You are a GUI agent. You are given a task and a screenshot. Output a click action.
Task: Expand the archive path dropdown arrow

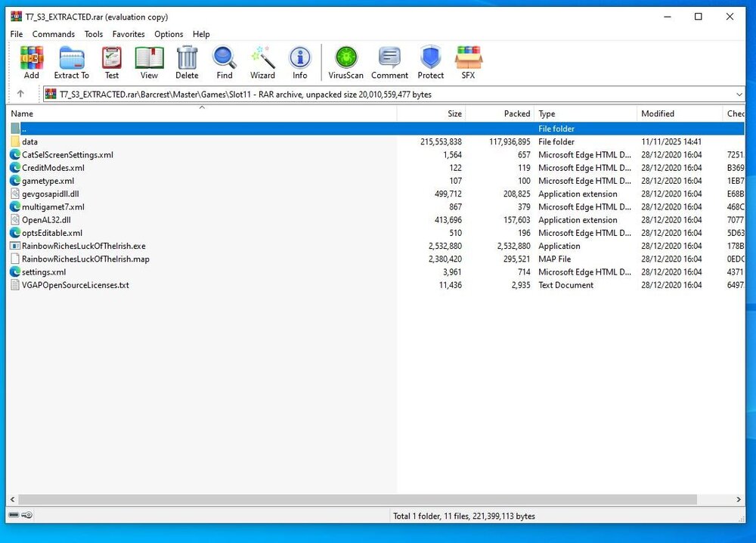pos(739,95)
